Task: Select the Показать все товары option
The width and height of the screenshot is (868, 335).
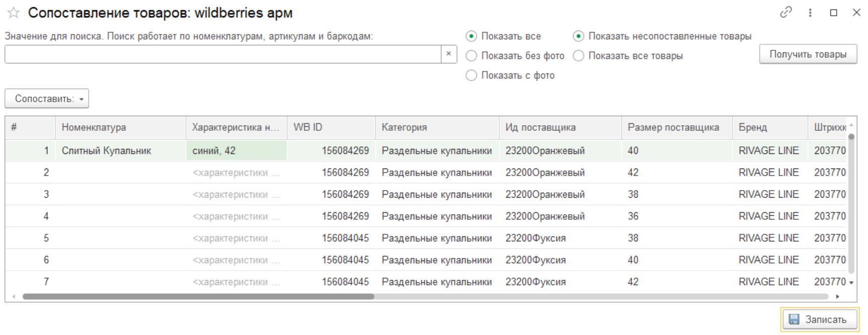Action: click(579, 56)
